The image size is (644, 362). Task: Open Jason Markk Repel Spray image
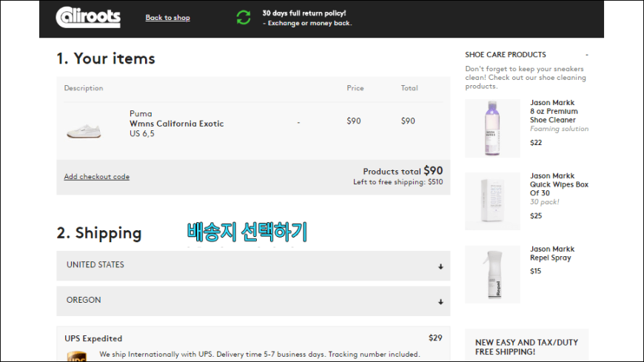(x=492, y=275)
